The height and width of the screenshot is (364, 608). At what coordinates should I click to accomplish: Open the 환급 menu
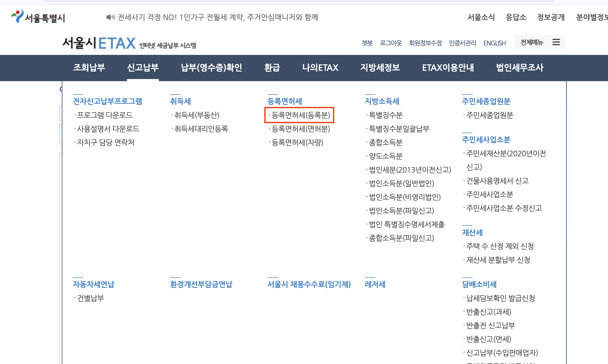pos(272,68)
